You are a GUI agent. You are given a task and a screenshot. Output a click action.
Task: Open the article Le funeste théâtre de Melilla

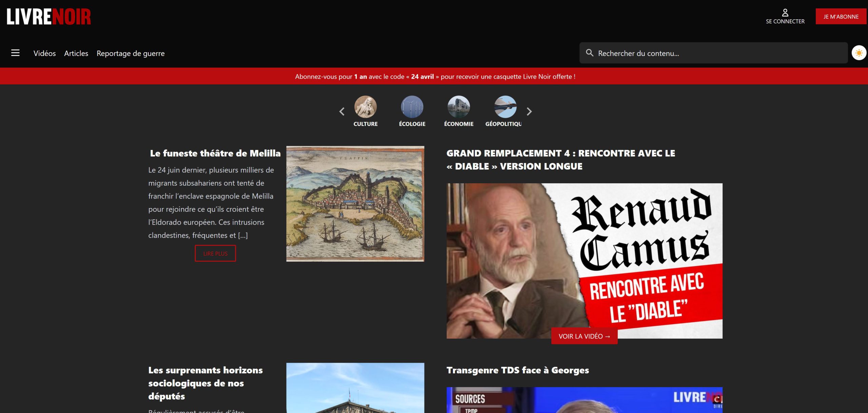(x=215, y=153)
